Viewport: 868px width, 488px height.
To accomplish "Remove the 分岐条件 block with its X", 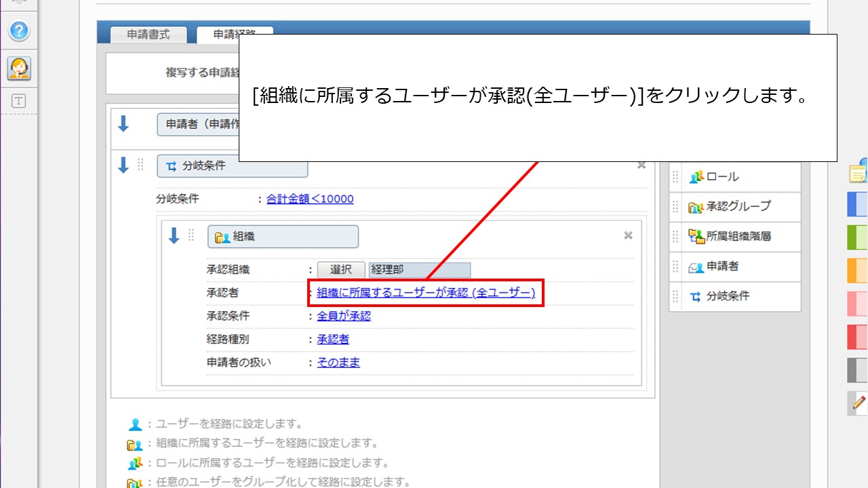I will (x=642, y=165).
